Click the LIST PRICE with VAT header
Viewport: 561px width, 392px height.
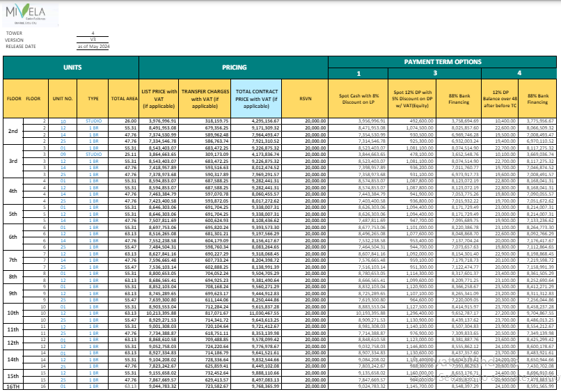tap(159, 99)
